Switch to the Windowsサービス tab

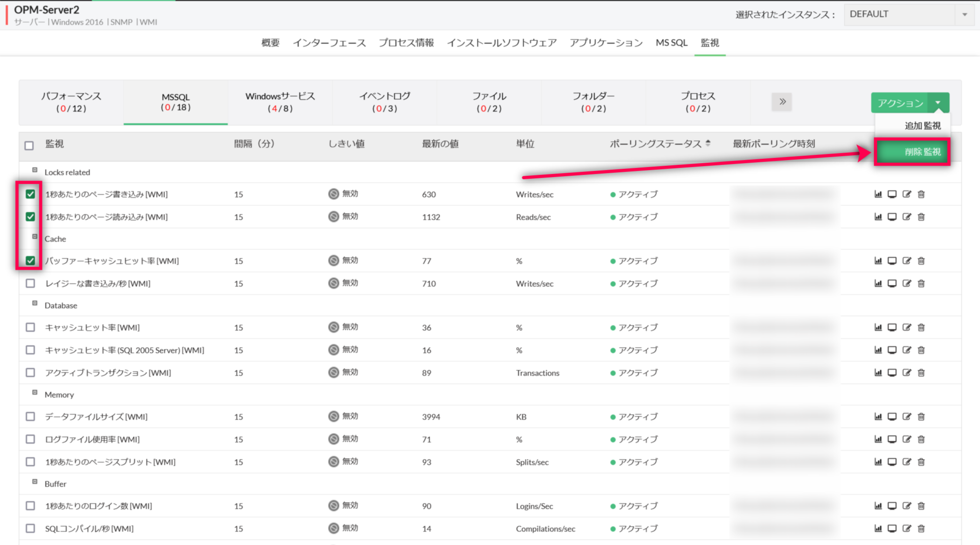coord(280,102)
